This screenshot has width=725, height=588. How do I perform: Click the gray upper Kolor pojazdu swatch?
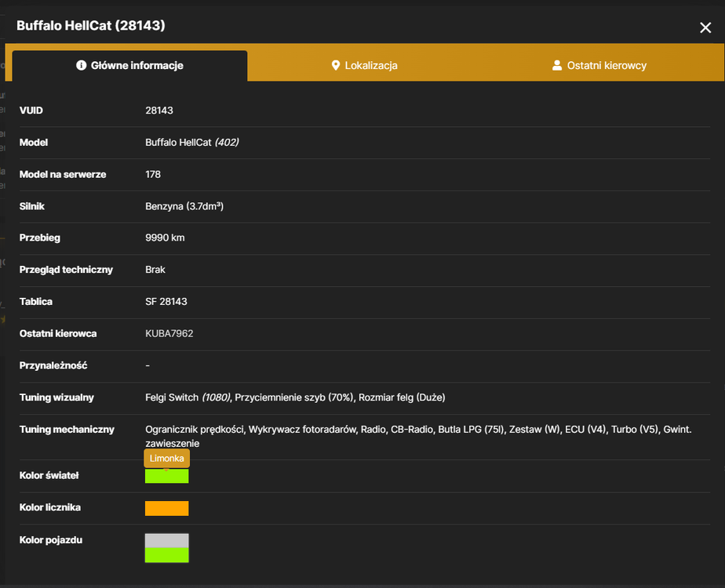[x=167, y=541]
